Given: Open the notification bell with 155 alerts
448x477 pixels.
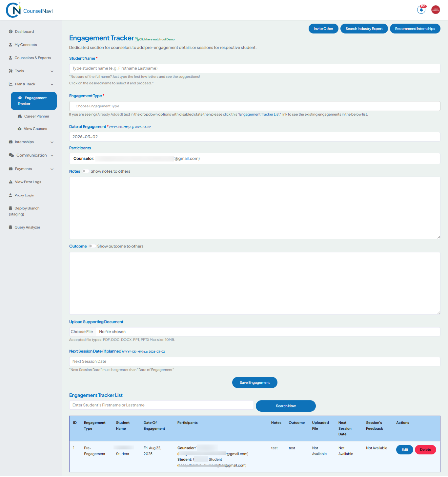Looking at the screenshot, I should (x=421, y=10).
